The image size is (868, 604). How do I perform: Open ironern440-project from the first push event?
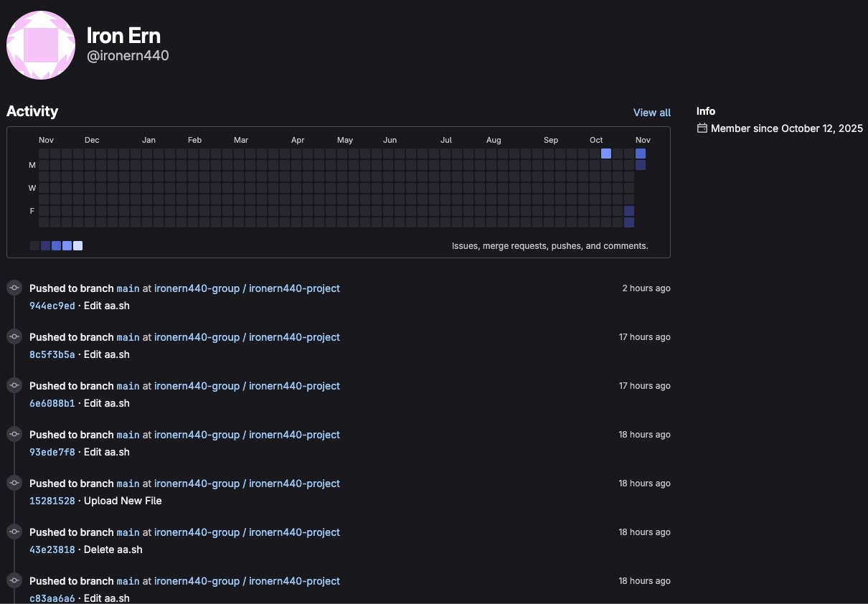(x=294, y=288)
